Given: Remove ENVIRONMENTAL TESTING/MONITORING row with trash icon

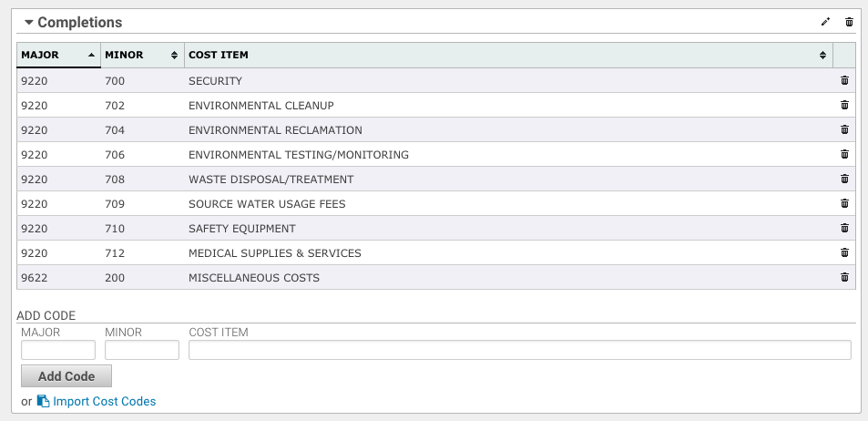Looking at the screenshot, I should pyautogui.click(x=844, y=154).
